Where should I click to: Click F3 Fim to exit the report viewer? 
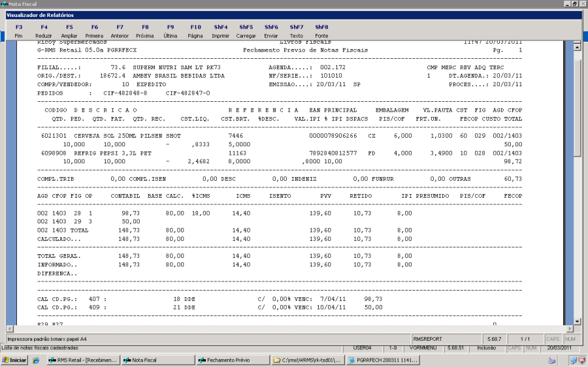(x=19, y=31)
